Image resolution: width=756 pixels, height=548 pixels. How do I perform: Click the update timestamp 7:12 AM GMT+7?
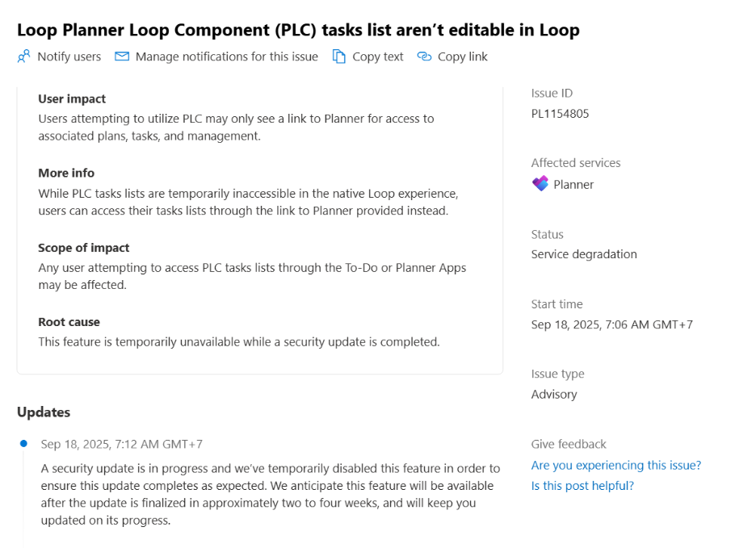(x=121, y=444)
